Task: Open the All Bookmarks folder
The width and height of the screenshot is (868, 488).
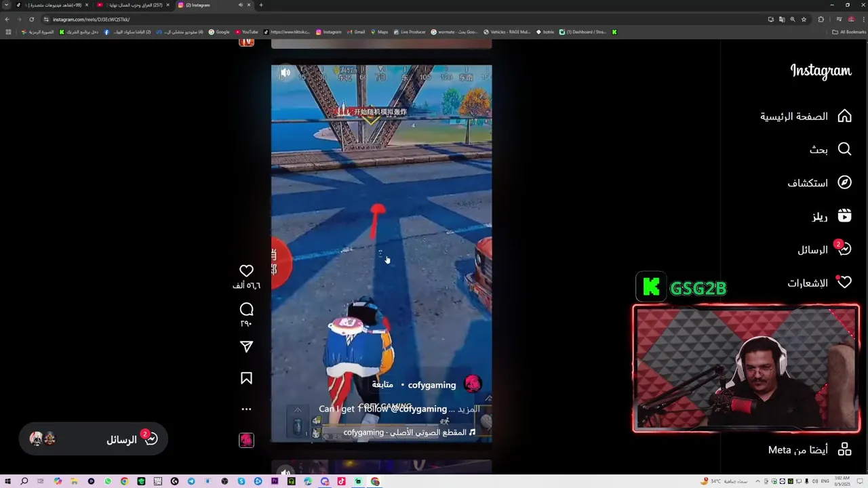Action: coord(849,32)
